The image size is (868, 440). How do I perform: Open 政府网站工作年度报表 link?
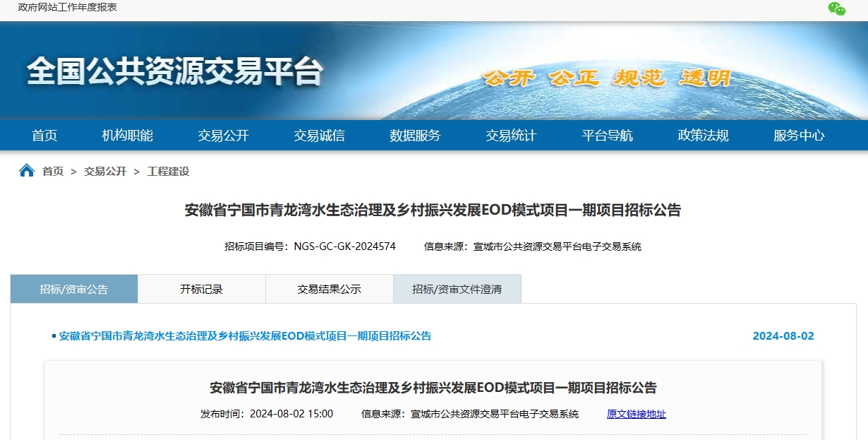click(x=67, y=7)
